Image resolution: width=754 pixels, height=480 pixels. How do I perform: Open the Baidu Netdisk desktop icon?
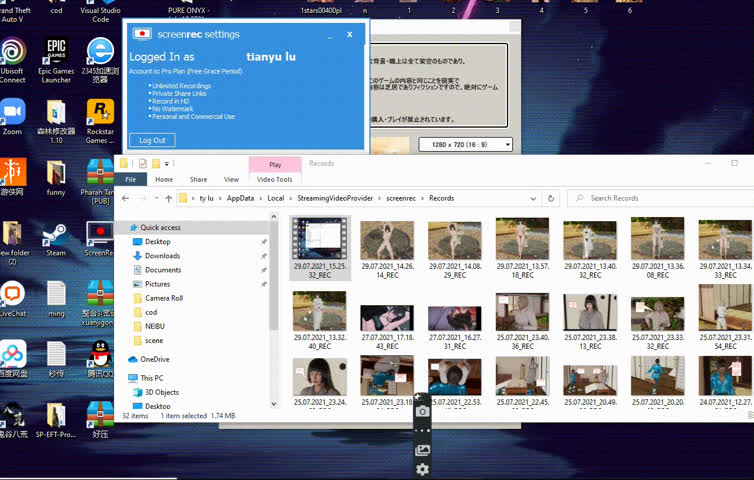point(13,359)
